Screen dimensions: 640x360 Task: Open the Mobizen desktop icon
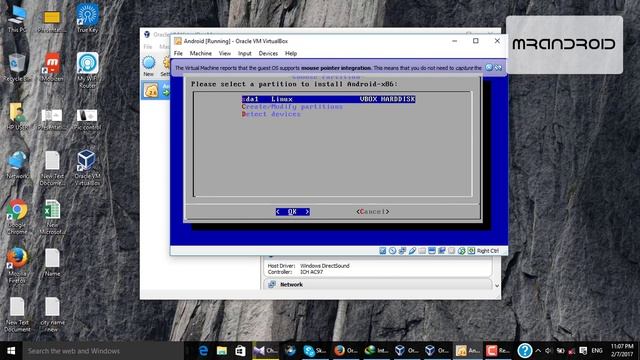click(52, 67)
